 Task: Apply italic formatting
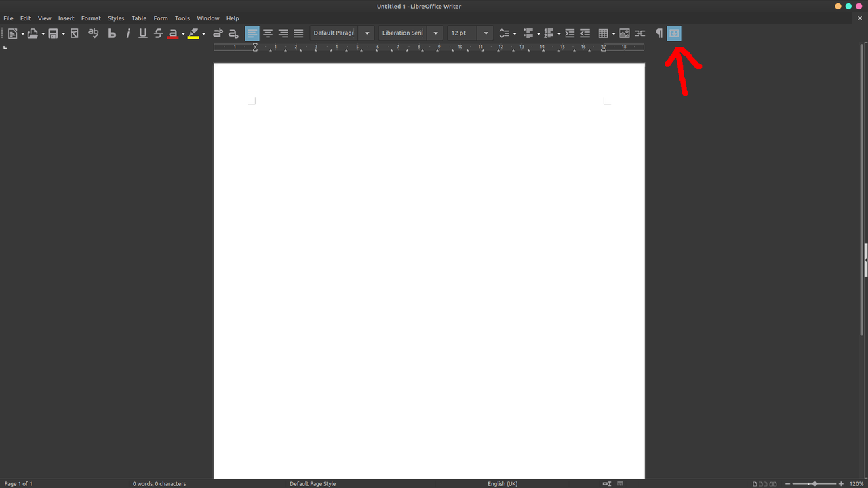(127, 33)
